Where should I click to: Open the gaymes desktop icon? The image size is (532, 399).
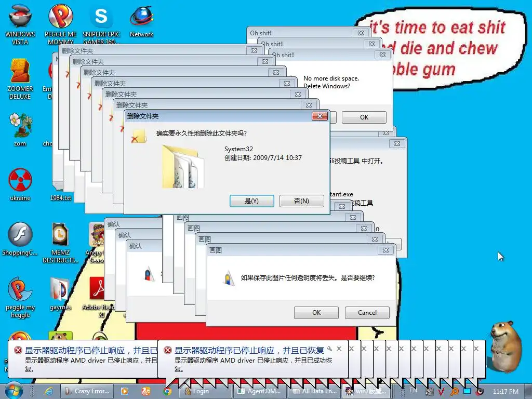click(x=60, y=294)
